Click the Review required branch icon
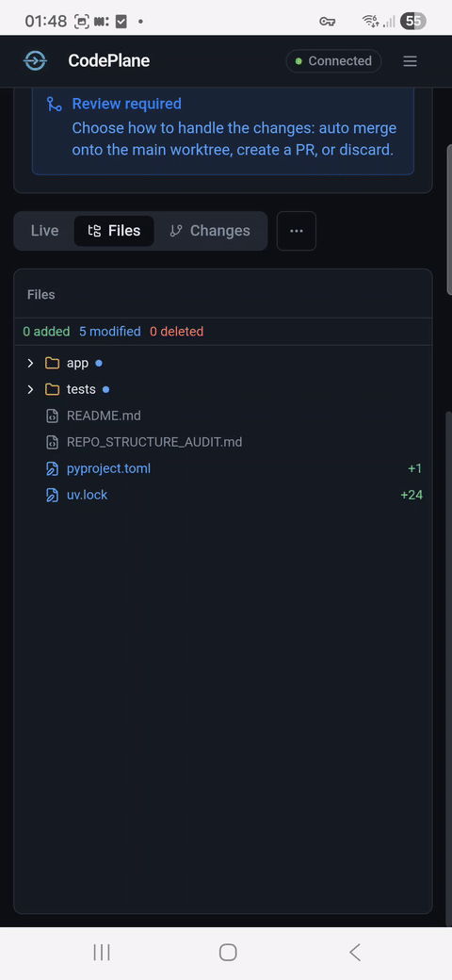 [x=55, y=105]
